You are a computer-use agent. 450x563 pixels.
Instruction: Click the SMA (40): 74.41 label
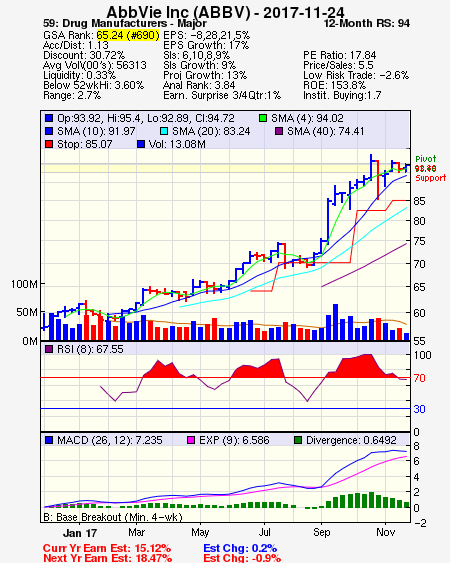[325, 131]
